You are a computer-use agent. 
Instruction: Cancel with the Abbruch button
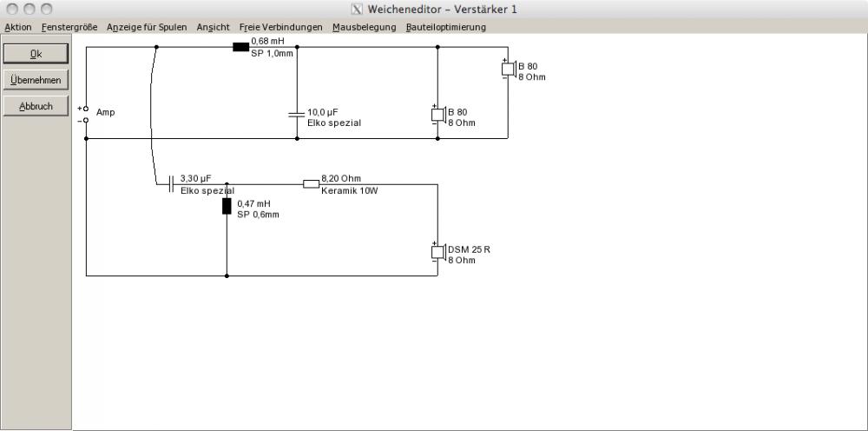point(36,106)
